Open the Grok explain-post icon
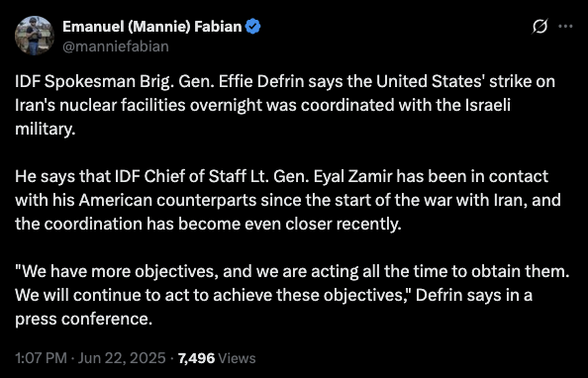The height and width of the screenshot is (378, 588). 539,27
